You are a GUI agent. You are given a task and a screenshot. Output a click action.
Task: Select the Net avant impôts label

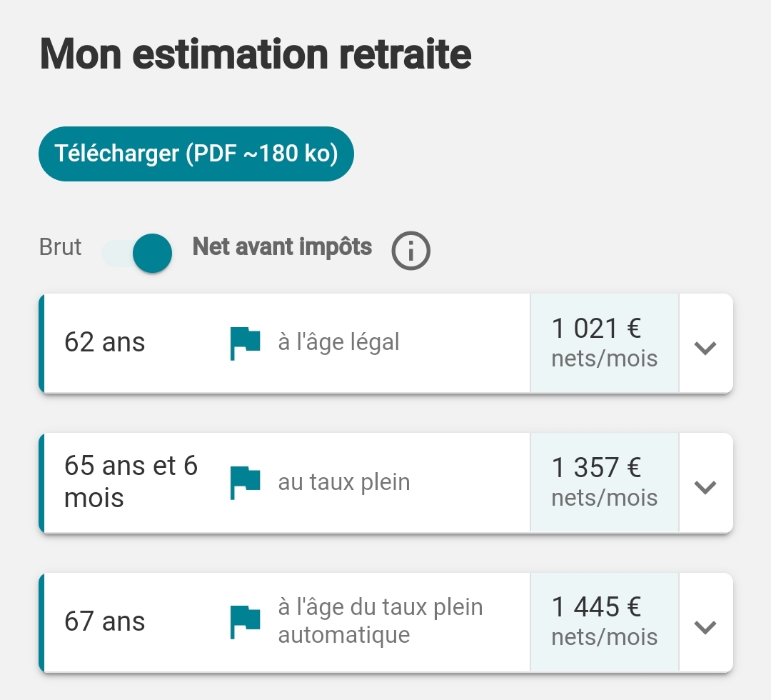coord(282,247)
